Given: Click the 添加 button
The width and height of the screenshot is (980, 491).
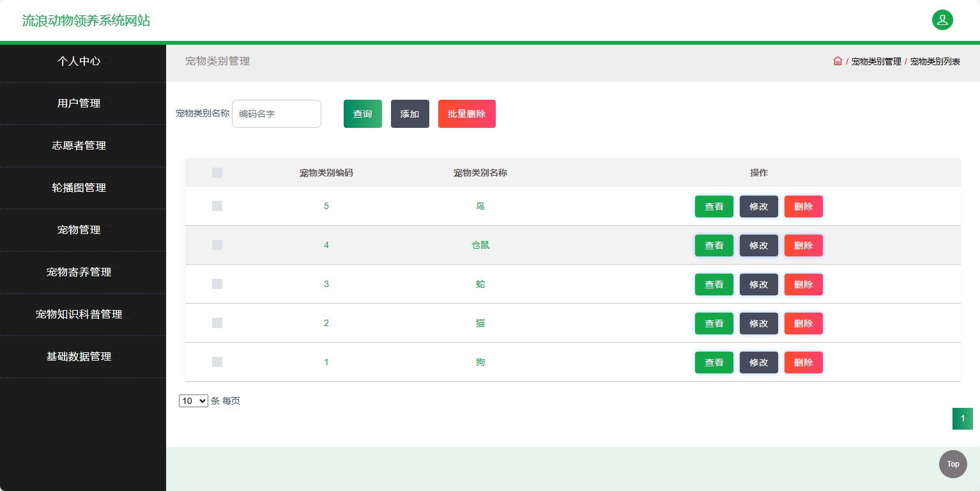Looking at the screenshot, I should tap(410, 114).
